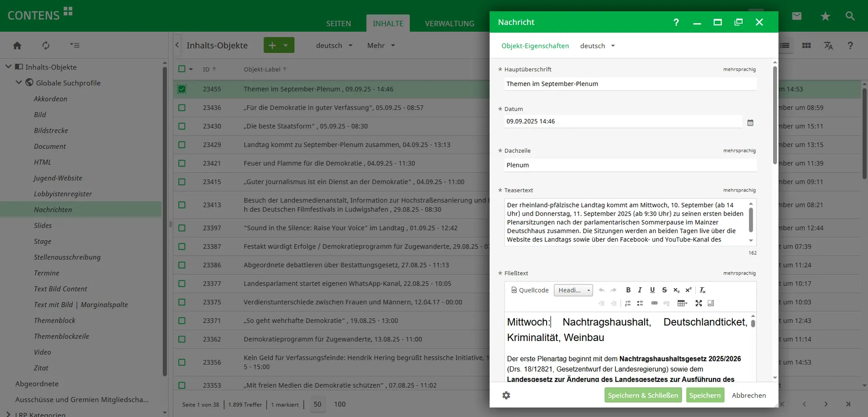Open the Verwaltung tab

pyautogui.click(x=449, y=24)
